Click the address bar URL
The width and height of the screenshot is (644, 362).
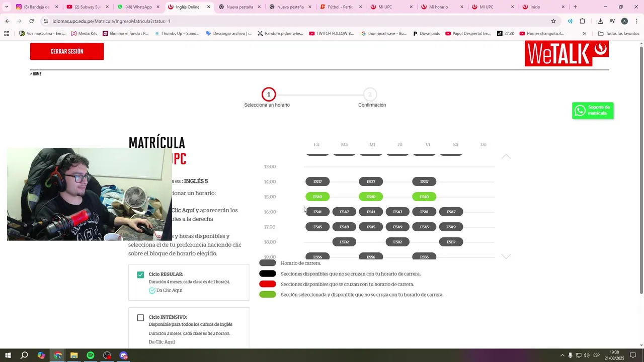click(111, 21)
